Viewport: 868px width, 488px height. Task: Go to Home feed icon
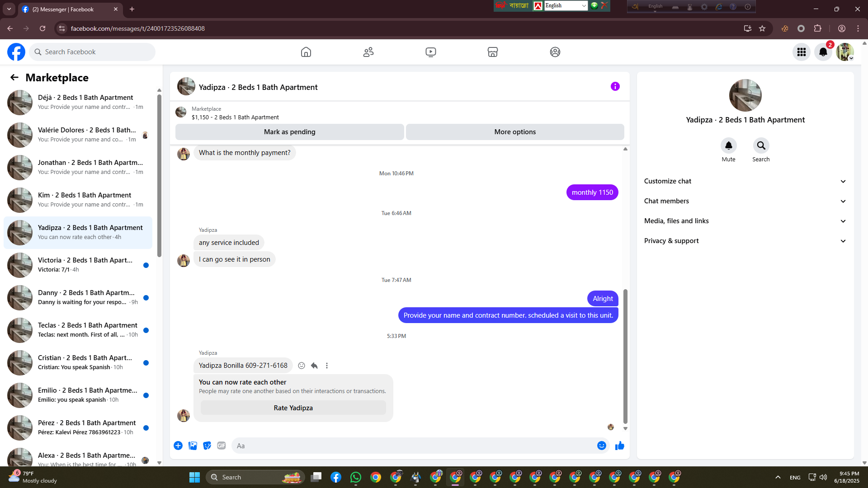(x=306, y=52)
